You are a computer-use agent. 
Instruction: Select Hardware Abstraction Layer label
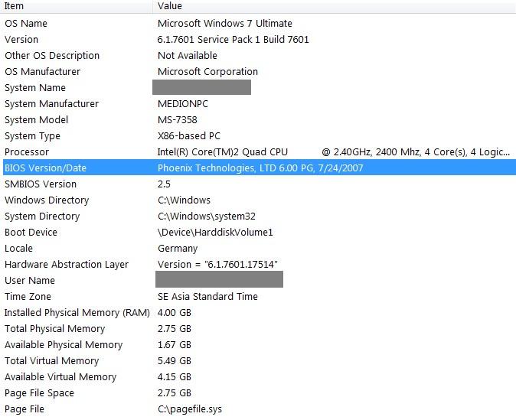[x=67, y=265]
